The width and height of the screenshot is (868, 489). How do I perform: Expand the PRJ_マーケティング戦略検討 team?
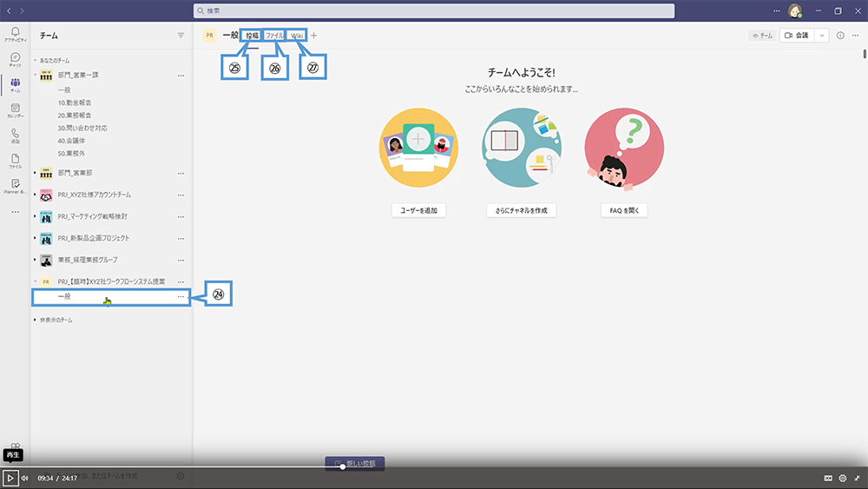tap(35, 216)
